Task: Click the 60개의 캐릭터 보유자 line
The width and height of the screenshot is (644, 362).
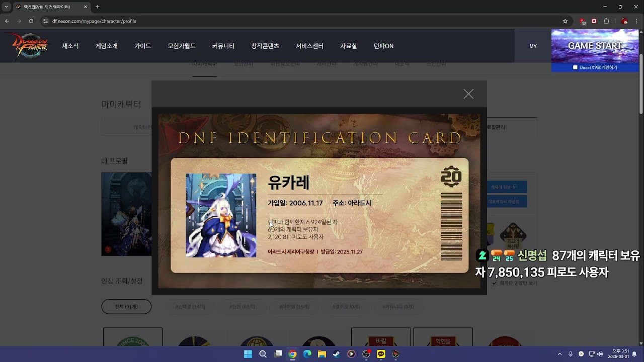Action: click(293, 229)
